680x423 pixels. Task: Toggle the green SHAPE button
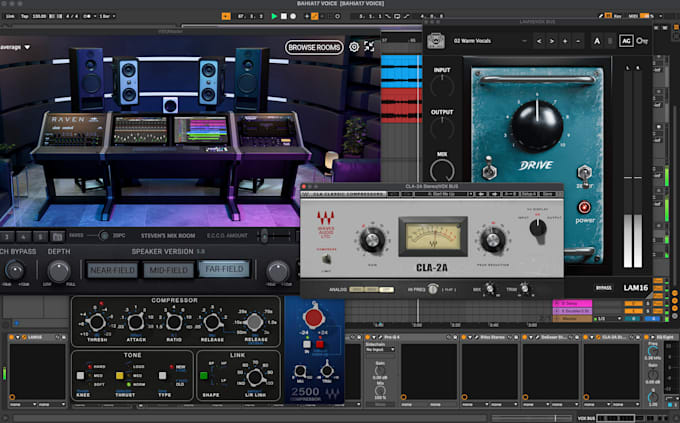pos(204,375)
